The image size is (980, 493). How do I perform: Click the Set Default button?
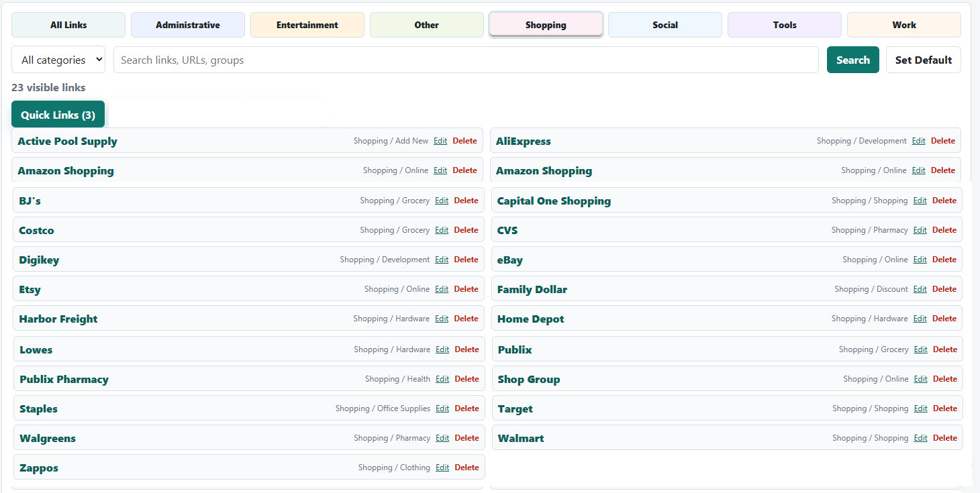[924, 60]
